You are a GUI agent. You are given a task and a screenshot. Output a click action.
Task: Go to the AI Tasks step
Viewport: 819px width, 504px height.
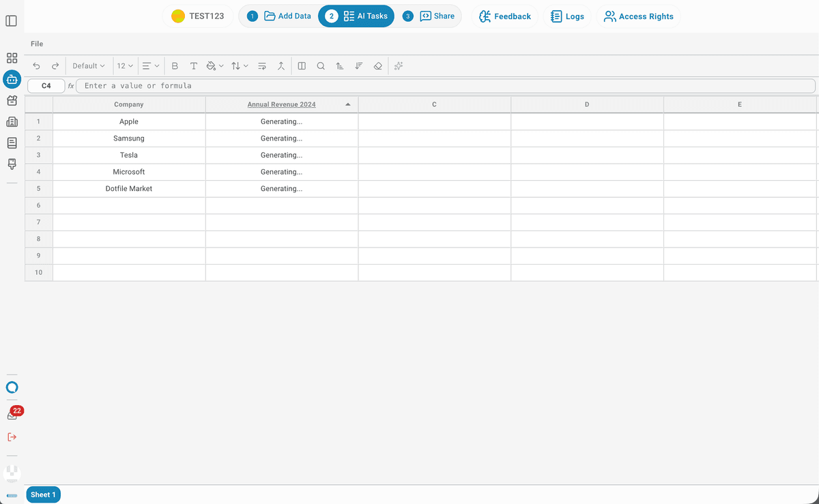pyautogui.click(x=356, y=16)
